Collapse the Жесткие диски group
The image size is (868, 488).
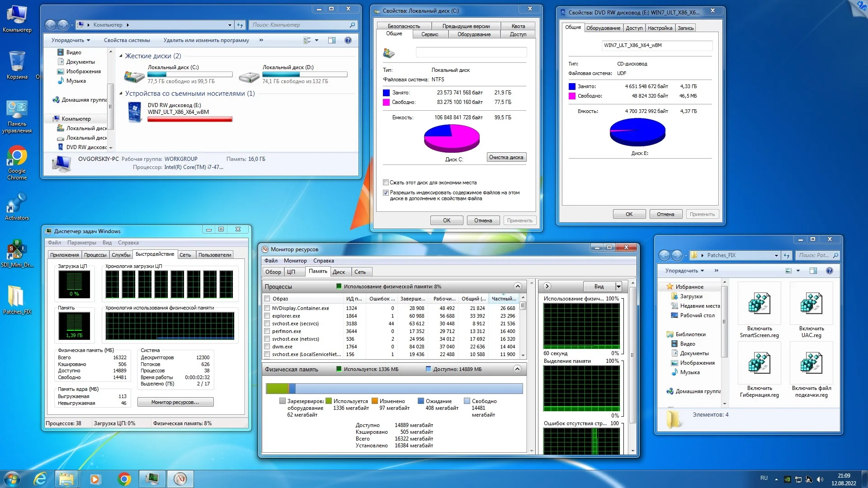click(121, 56)
